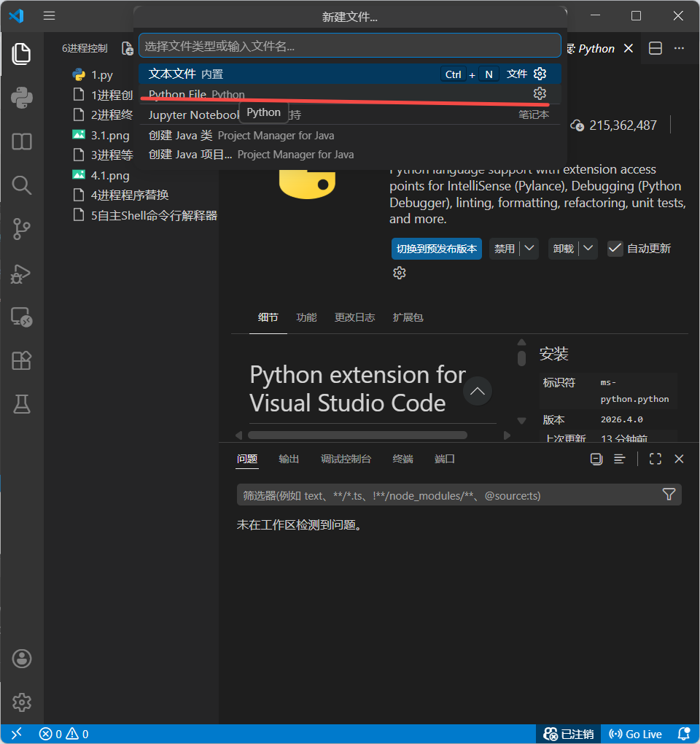Click the install count download icon
700x744 pixels.
[x=577, y=125]
